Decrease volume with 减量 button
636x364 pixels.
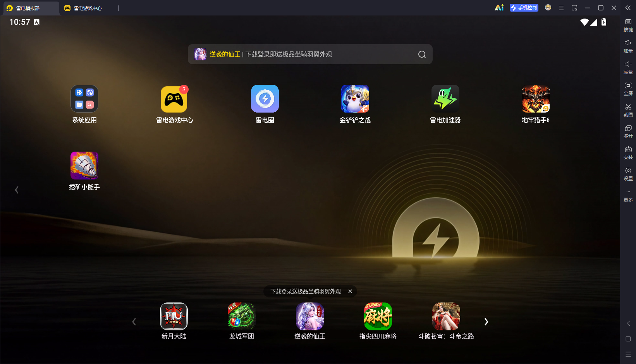click(x=628, y=68)
